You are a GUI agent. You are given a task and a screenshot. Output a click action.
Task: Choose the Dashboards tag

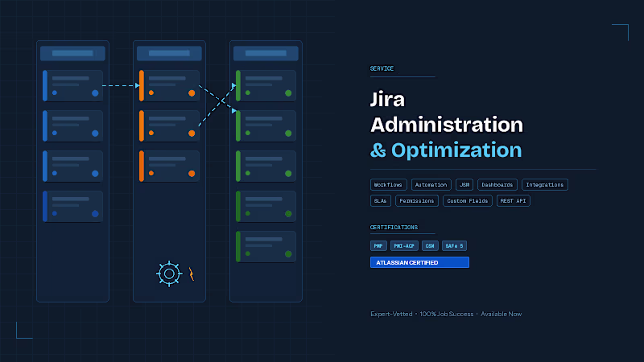point(497,185)
